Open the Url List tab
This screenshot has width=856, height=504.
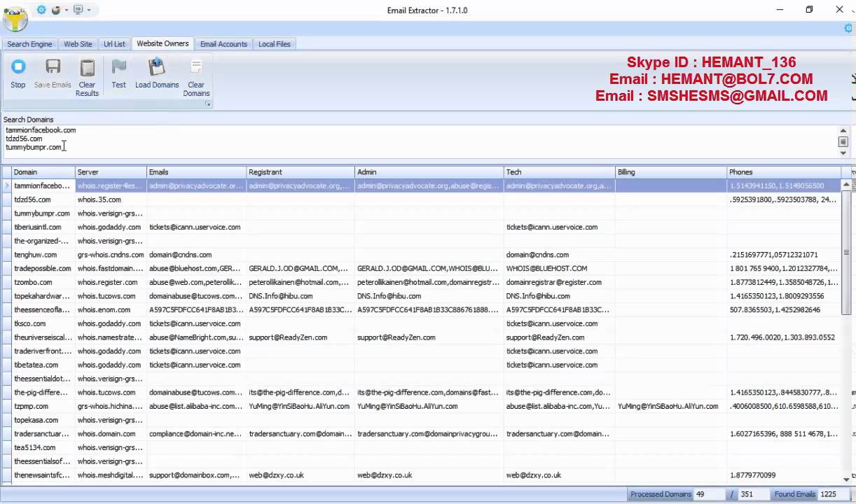(114, 44)
